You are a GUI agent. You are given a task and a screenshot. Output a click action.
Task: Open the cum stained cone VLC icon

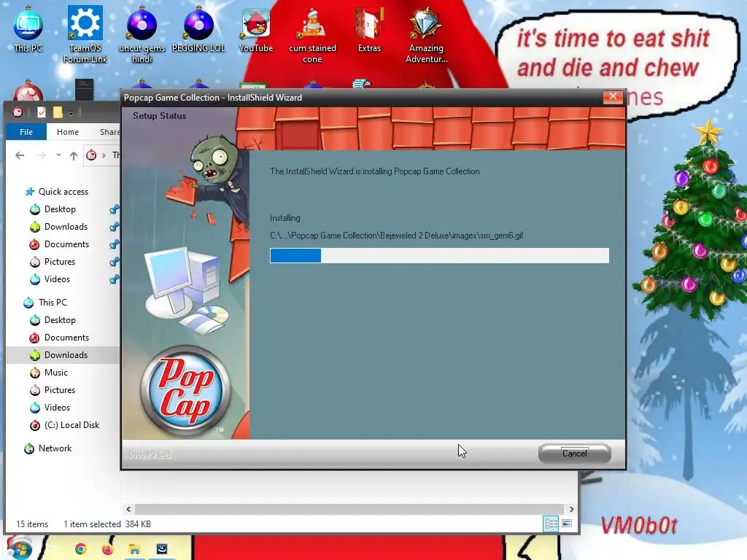(x=312, y=34)
